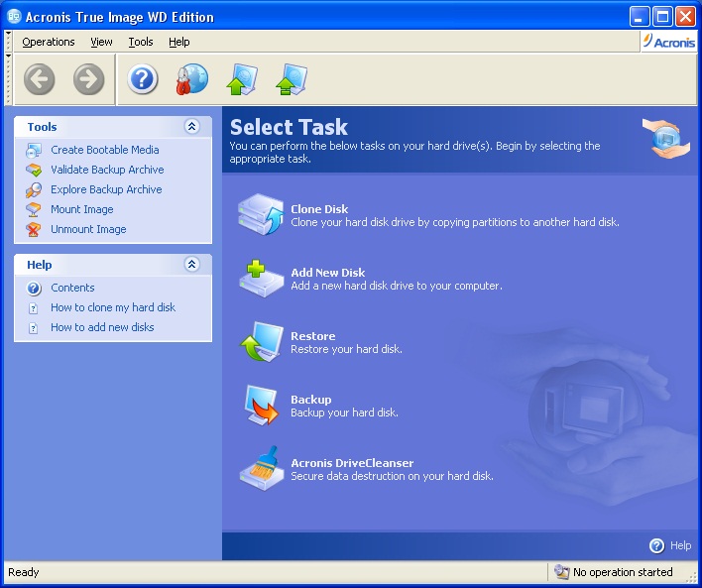Image resolution: width=702 pixels, height=588 pixels.
Task: Open the View menu
Action: click(x=101, y=42)
